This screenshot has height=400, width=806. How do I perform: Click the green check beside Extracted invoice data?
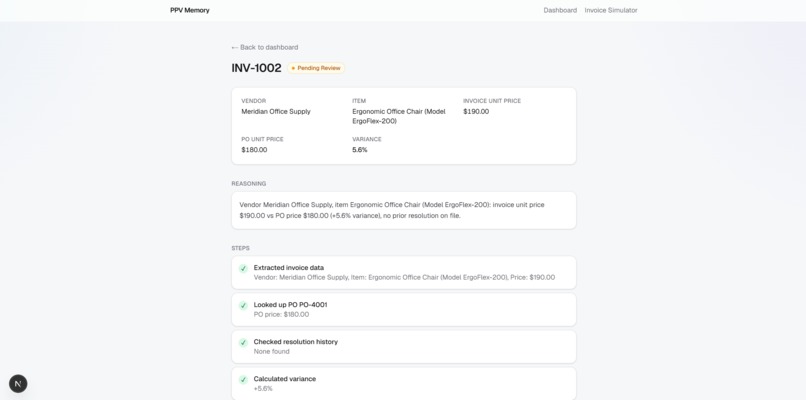[243, 268]
